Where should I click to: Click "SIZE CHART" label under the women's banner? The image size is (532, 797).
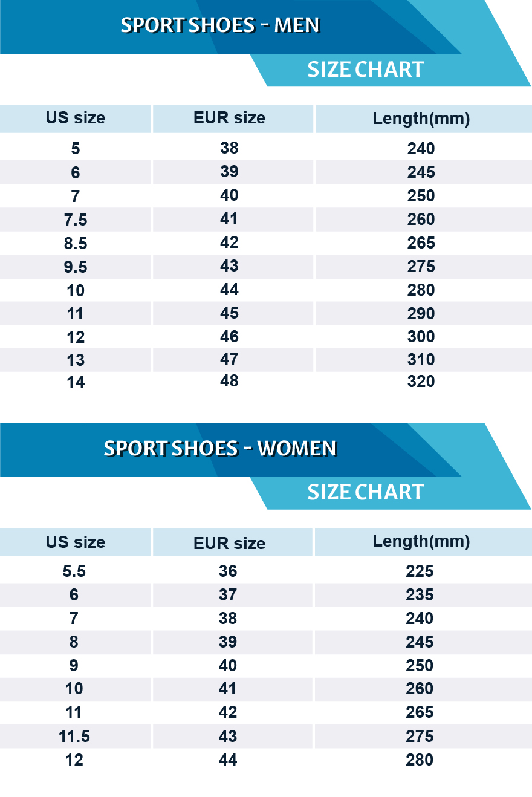[366, 492]
